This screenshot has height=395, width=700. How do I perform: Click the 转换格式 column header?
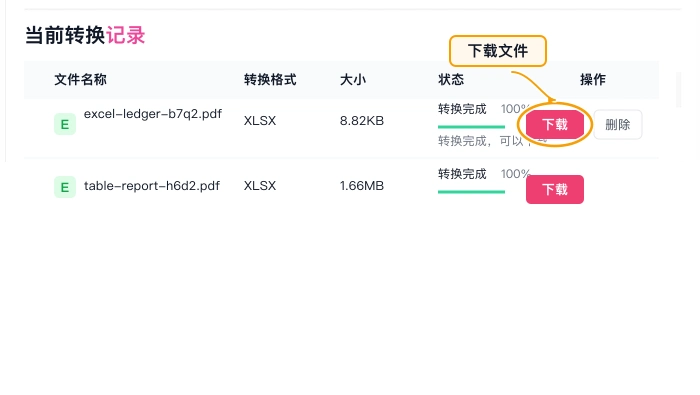270,80
